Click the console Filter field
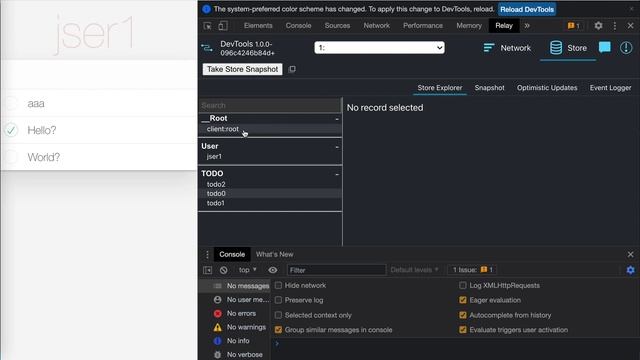The height and width of the screenshot is (360, 640). [336, 270]
